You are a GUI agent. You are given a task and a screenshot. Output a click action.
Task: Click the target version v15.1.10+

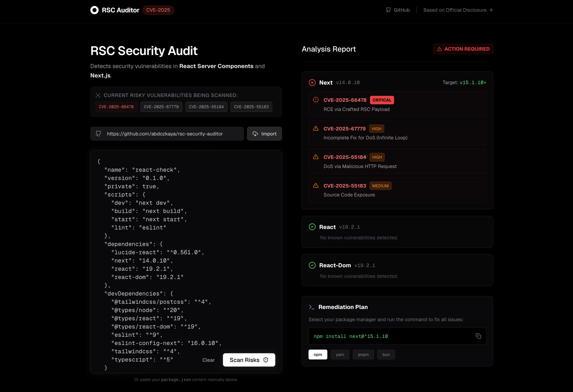[473, 83]
